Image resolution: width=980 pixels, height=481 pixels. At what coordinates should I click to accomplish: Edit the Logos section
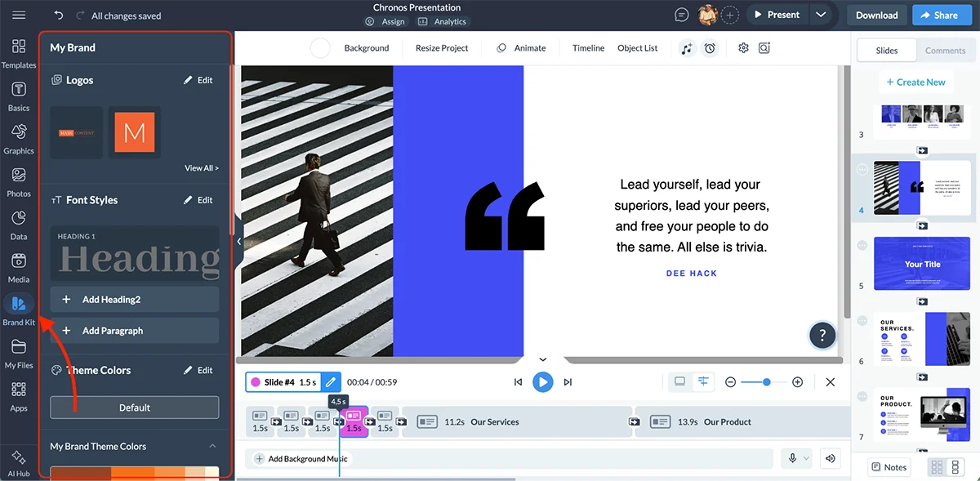click(x=198, y=80)
